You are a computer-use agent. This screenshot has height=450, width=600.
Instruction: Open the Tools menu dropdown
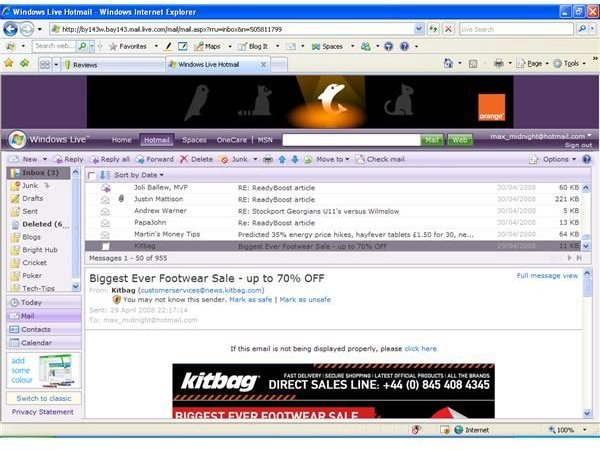[569, 64]
